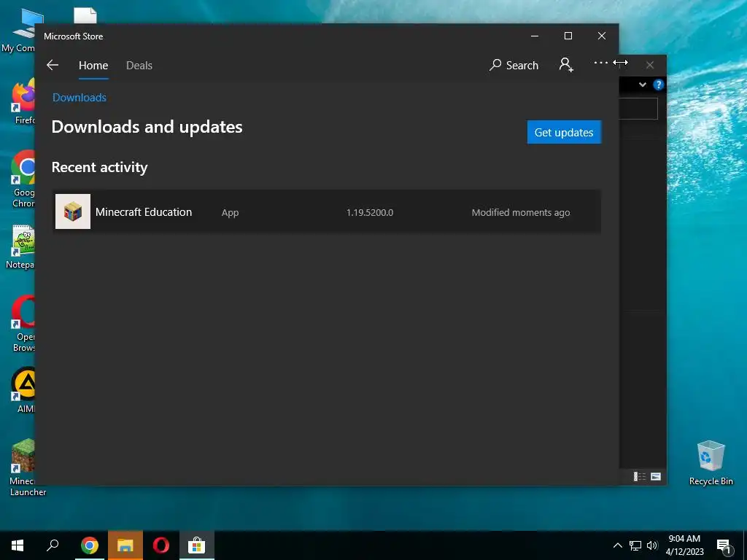Open taskbar search magnifier
Screen dimensions: 747x560
[53, 545]
